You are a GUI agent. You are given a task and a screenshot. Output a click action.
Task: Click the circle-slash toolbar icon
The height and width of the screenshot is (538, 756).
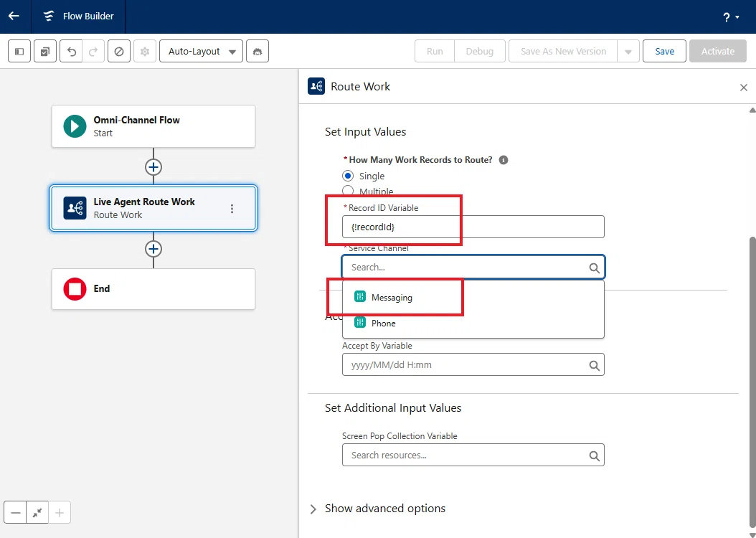pos(118,51)
